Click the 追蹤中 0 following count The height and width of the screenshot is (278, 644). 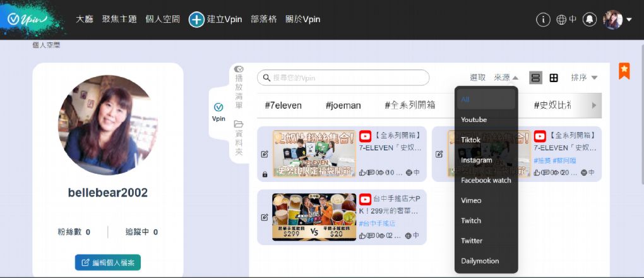coord(141,232)
